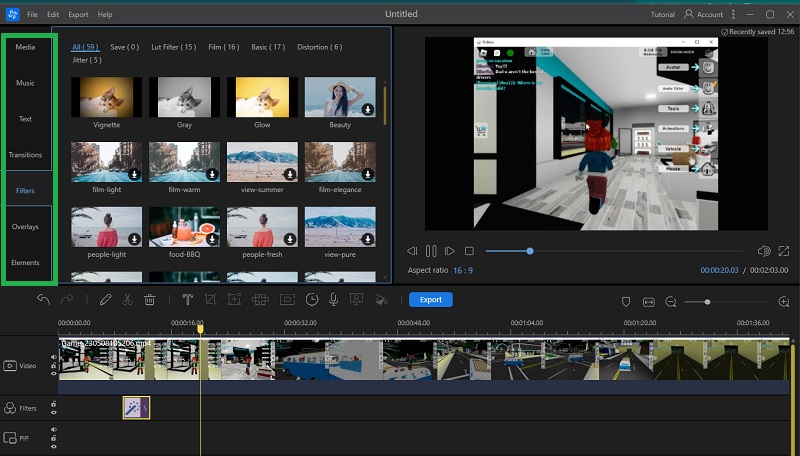This screenshot has width=800, height=456.
Task: Show the Save ( 0 ) filter category
Action: click(x=125, y=47)
